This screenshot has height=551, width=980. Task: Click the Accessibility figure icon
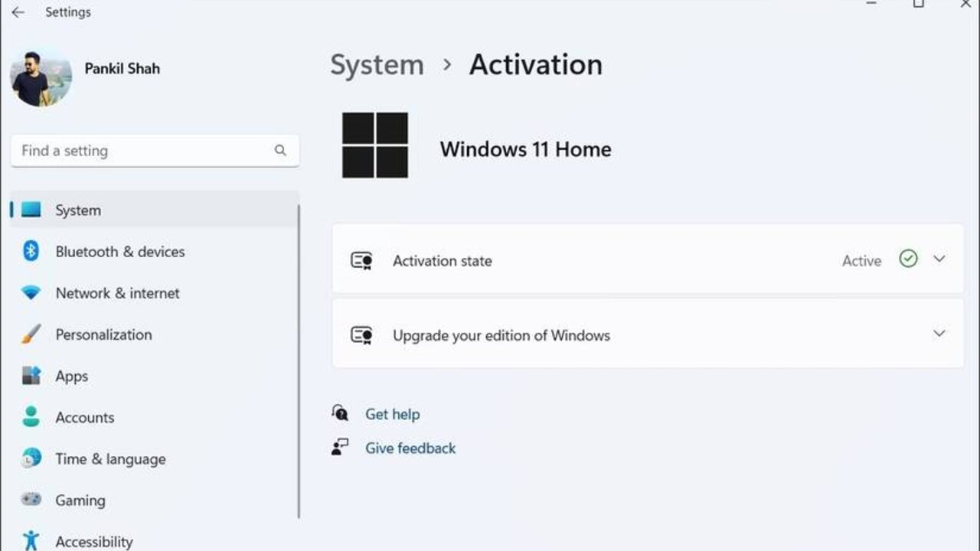31,540
